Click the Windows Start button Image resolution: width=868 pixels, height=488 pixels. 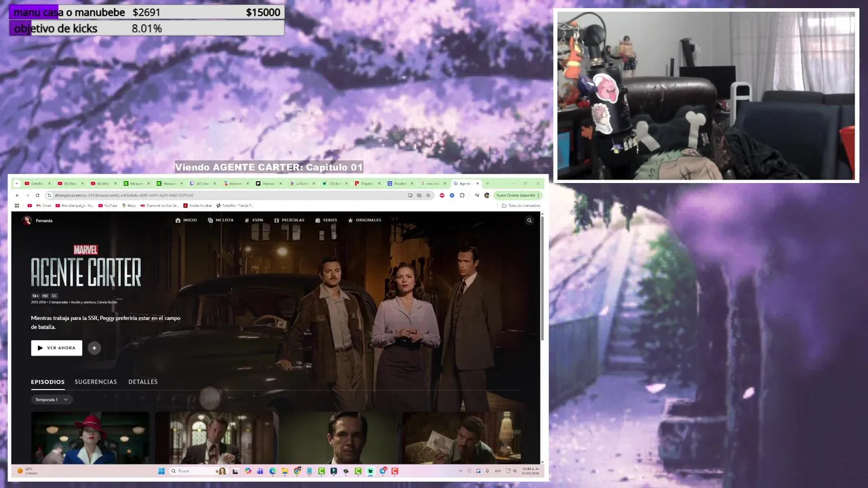pyautogui.click(x=161, y=471)
